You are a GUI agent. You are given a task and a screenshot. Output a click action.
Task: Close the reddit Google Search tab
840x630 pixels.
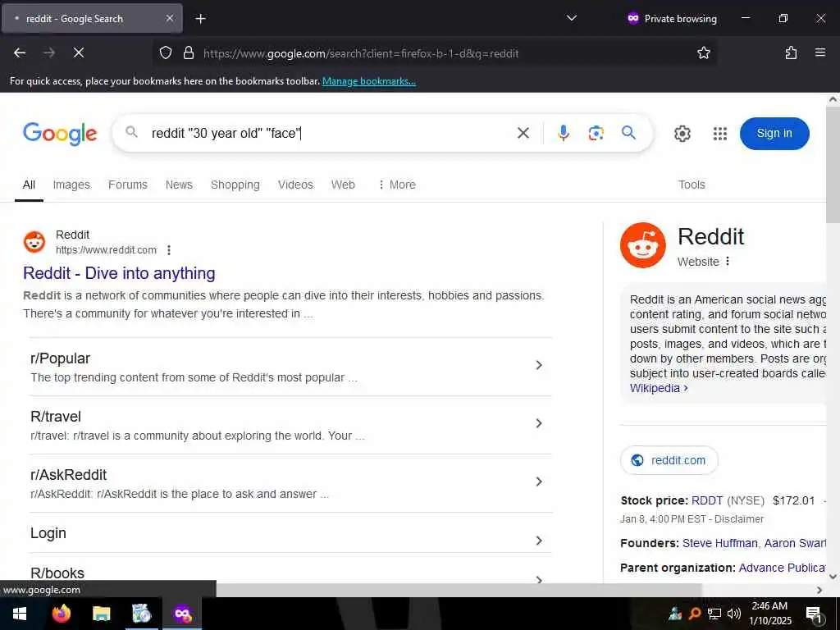[170, 18]
